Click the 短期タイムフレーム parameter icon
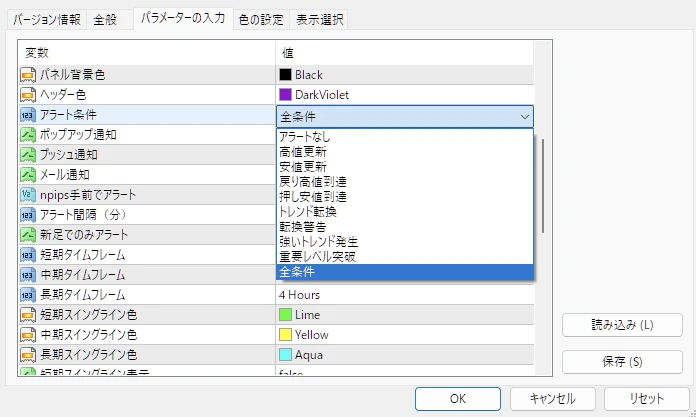 pos(27,255)
